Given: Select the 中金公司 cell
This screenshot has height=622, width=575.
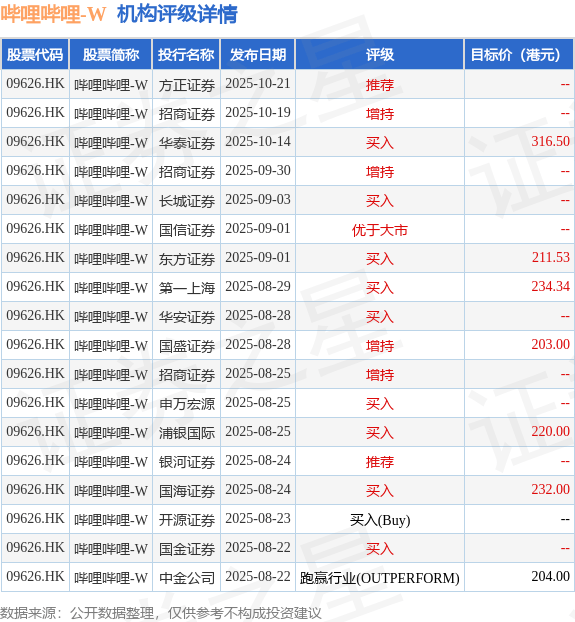Looking at the screenshot, I should pos(187,577).
